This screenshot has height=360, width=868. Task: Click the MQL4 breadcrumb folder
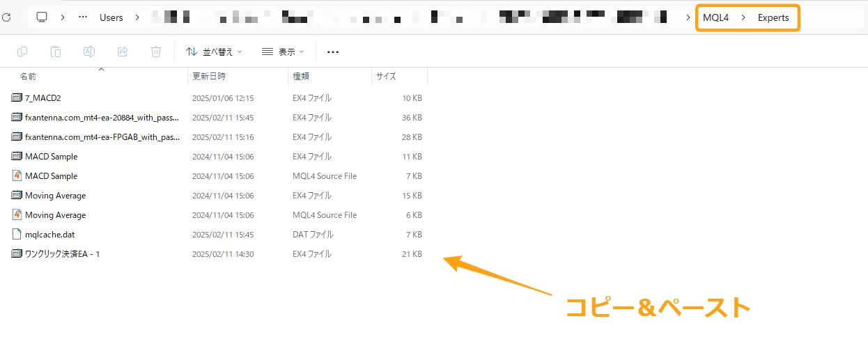pos(715,17)
